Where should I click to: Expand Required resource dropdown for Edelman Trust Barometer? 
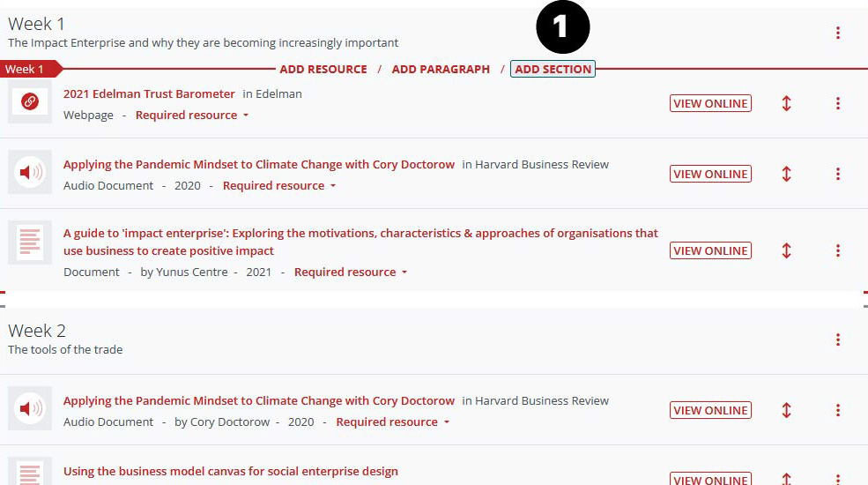192,116
